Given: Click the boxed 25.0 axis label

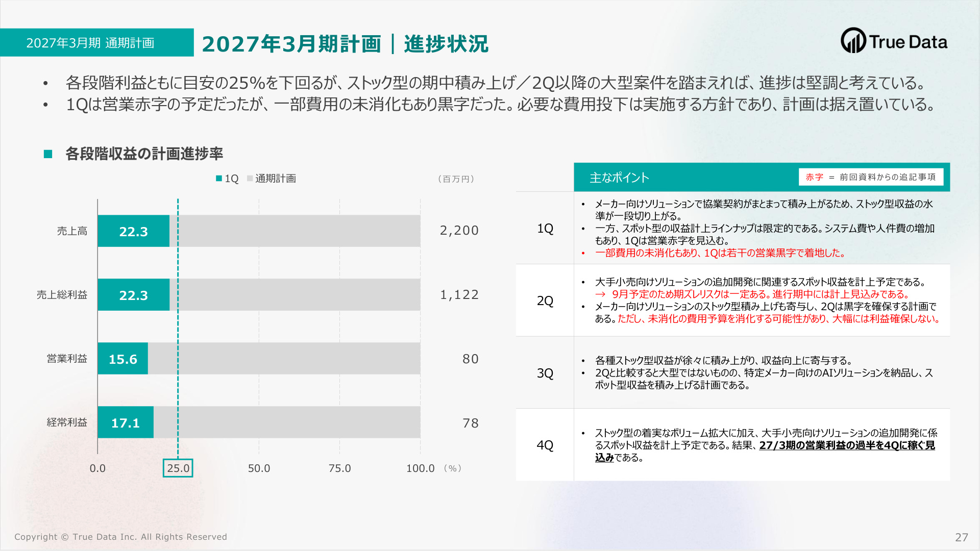Looking at the screenshot, I should (178, 468).
